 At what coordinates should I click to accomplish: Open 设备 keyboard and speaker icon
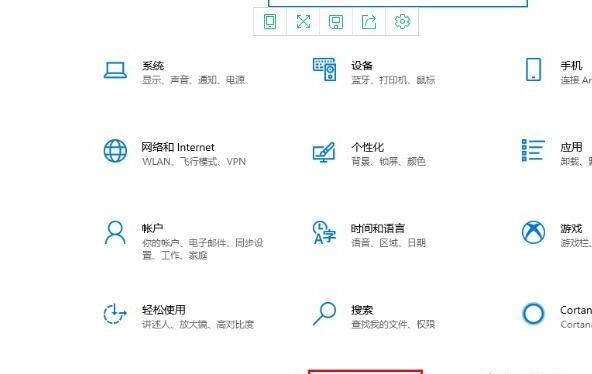point(324,69)
